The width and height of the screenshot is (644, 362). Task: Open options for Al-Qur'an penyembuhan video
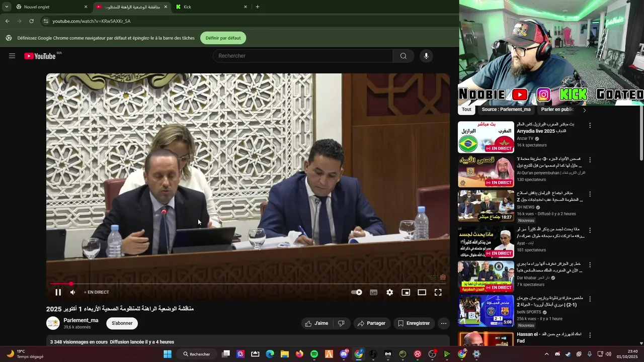click(590, 159)
